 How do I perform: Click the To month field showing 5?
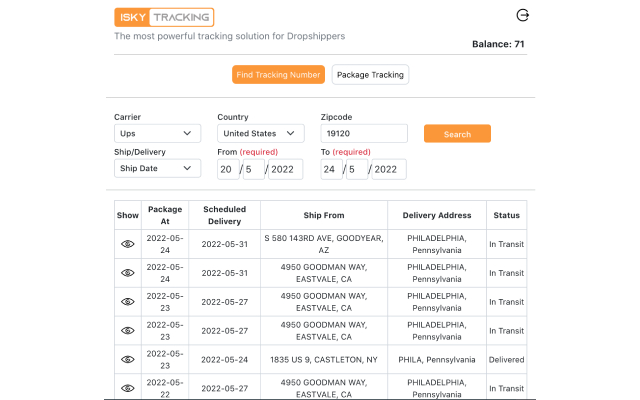coord(356,169)
